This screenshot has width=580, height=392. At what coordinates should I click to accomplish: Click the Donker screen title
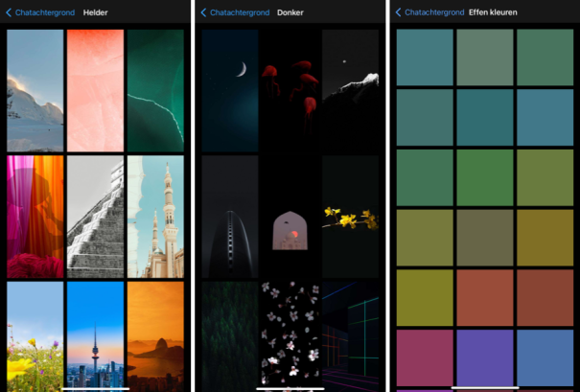point(290,12)
